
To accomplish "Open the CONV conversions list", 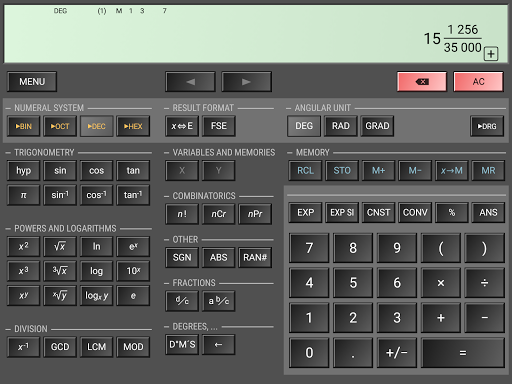I will point(415,213).
